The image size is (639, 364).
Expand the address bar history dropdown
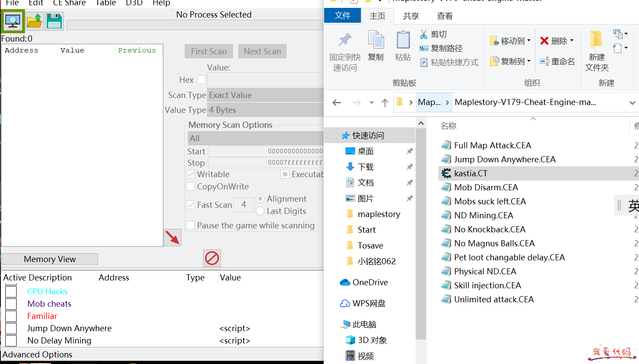point(632,103)
